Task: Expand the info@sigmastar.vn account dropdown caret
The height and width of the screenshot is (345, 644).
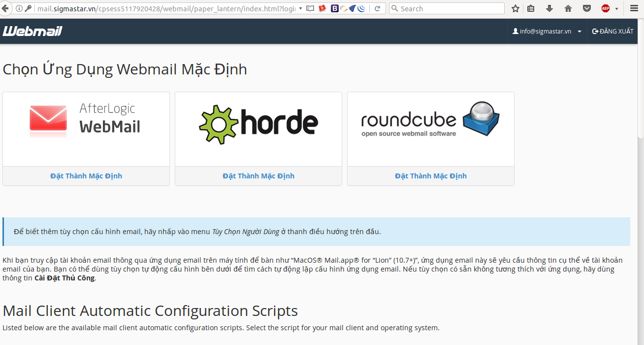Action: [x=580, y=32]
